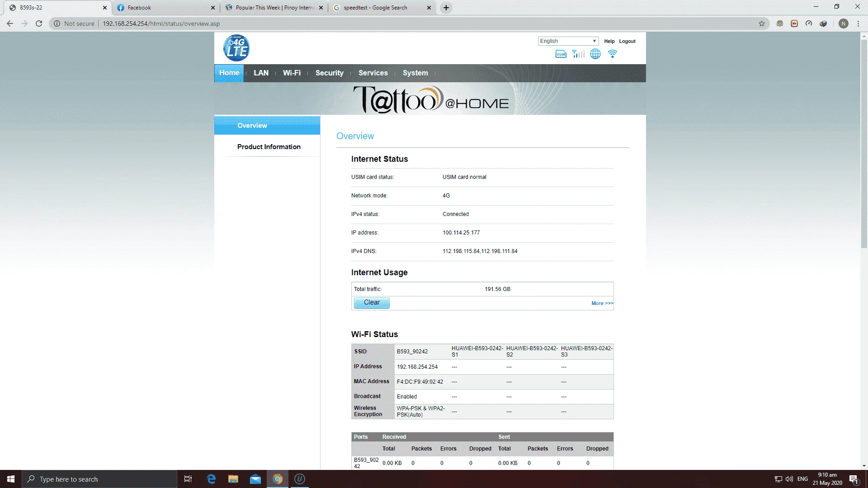Click the SSID value B593_90242
The width and height of the screenshot is (868, 488).
(x=412, y=352)
